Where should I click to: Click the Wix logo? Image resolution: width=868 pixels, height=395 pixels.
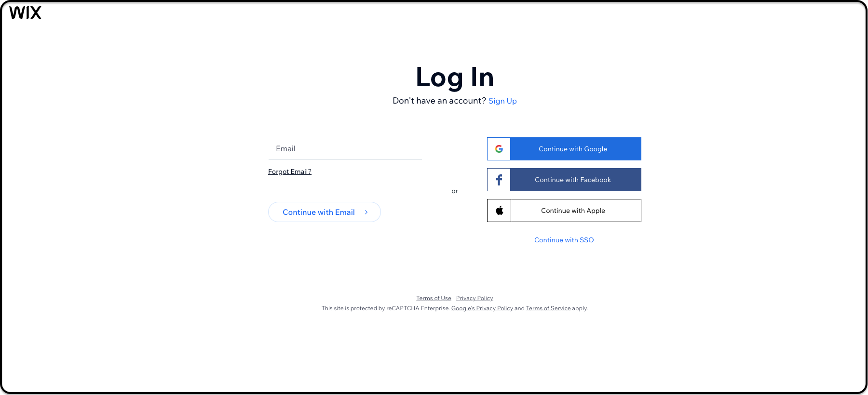coord(25,13)
